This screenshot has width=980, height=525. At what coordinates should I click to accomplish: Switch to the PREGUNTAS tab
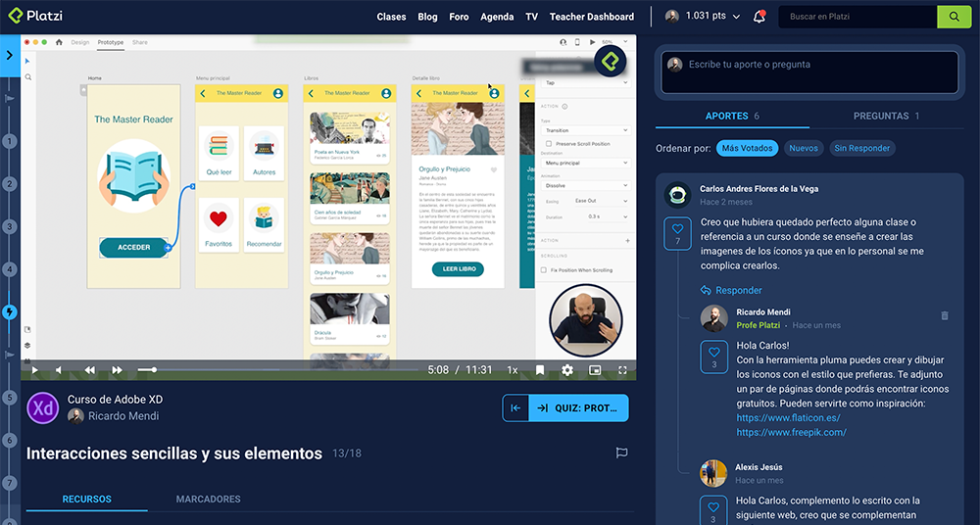pyautogui.click(x=886, y=116)
